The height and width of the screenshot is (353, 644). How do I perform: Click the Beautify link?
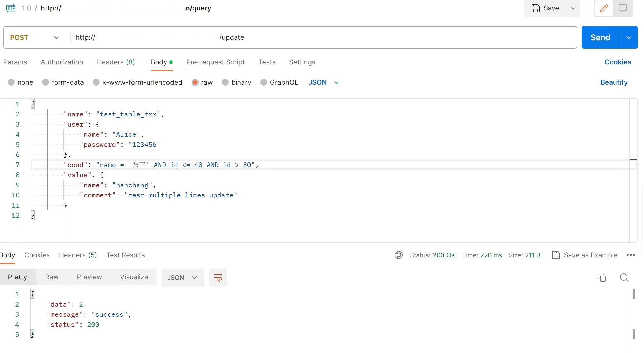tap(614, 82)
